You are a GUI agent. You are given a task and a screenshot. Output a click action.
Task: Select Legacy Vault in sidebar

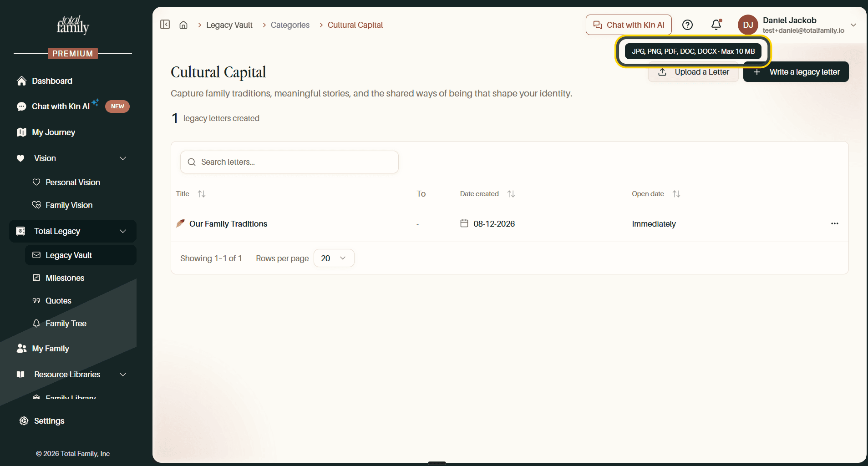click(81, 255)
